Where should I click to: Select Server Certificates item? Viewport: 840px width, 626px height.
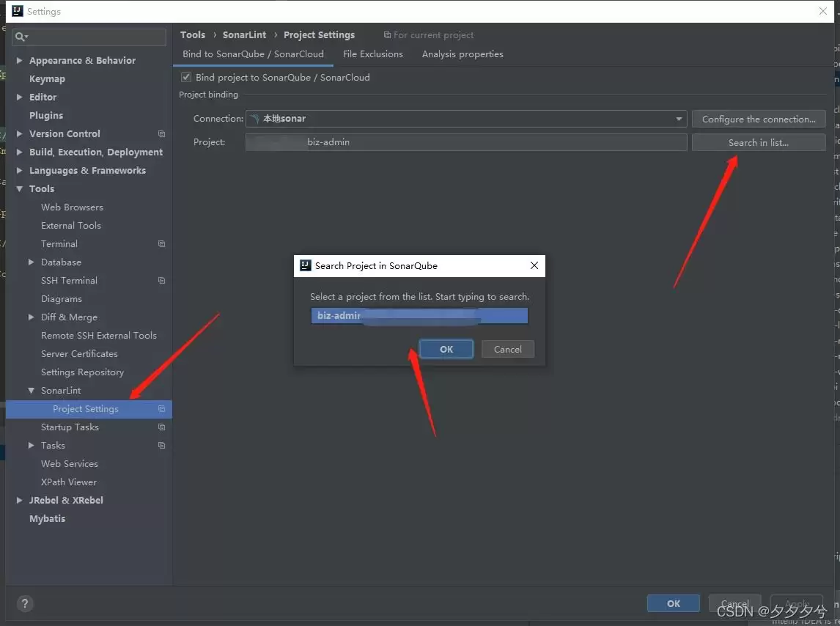click(79, 354)
